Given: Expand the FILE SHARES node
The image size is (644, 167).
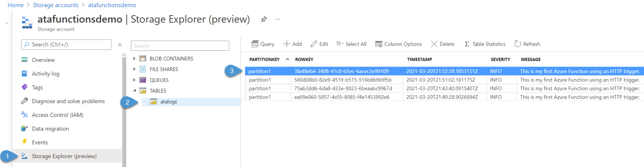Looking at the screenshot, I should [134, 69].
